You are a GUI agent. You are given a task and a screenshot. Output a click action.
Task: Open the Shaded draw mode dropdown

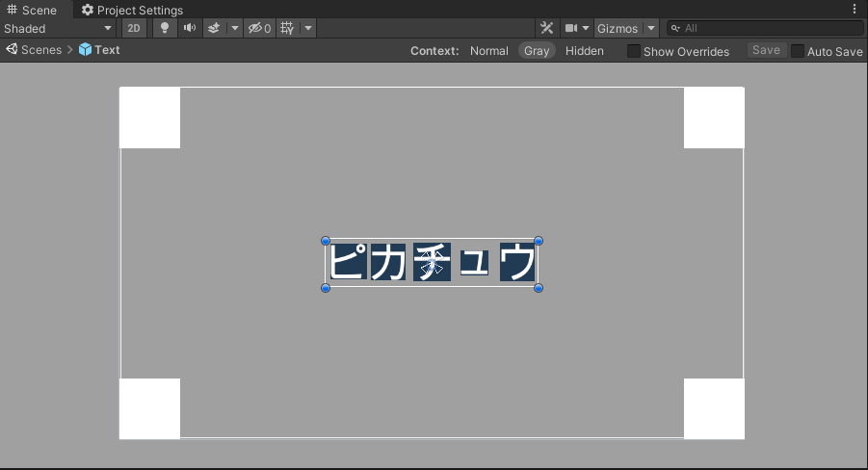58,28
